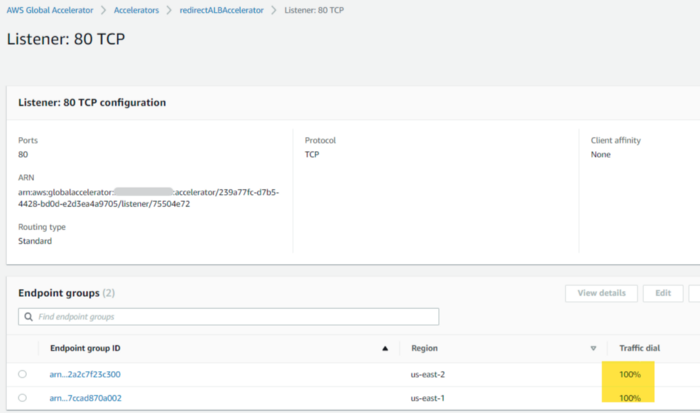Click the 100% traffic dial for us-east-1
This screenshot has height=413, width=700.
pyautogui.click(x=630, y=398)
